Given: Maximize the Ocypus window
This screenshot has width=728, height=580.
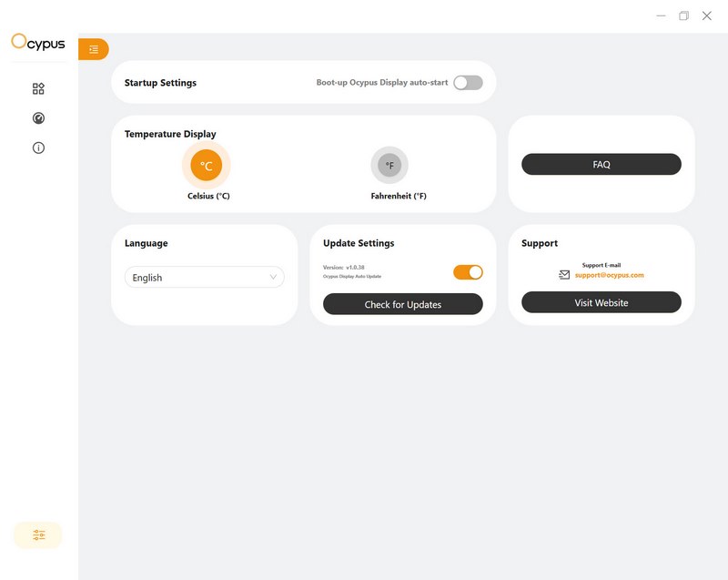Looking at the screenshot, I should [x=683, y=16].
